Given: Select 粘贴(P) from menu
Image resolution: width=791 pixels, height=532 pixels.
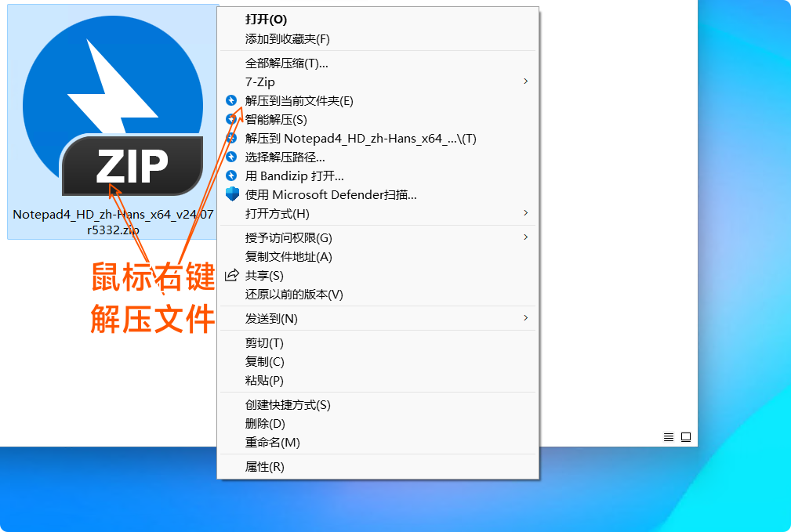Looking at the screenshot, I should [378, 380].
